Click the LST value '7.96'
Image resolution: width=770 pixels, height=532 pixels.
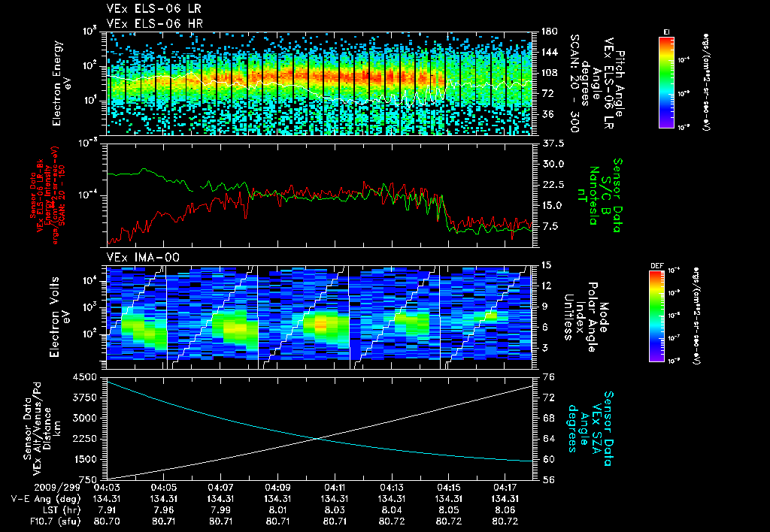(163, 510)
